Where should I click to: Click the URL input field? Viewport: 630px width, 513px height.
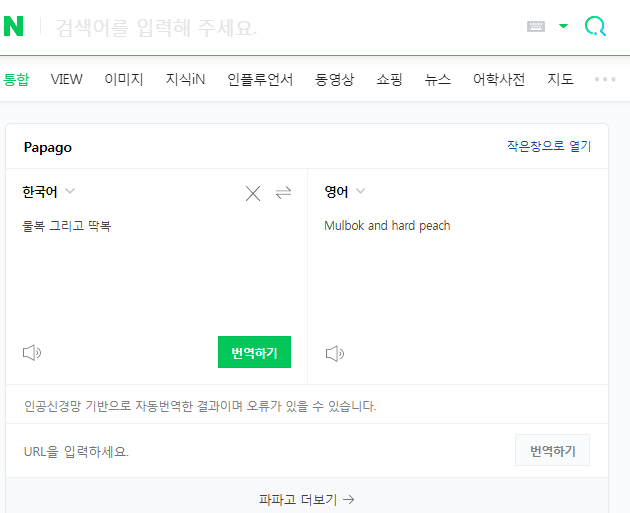point(265,452)
